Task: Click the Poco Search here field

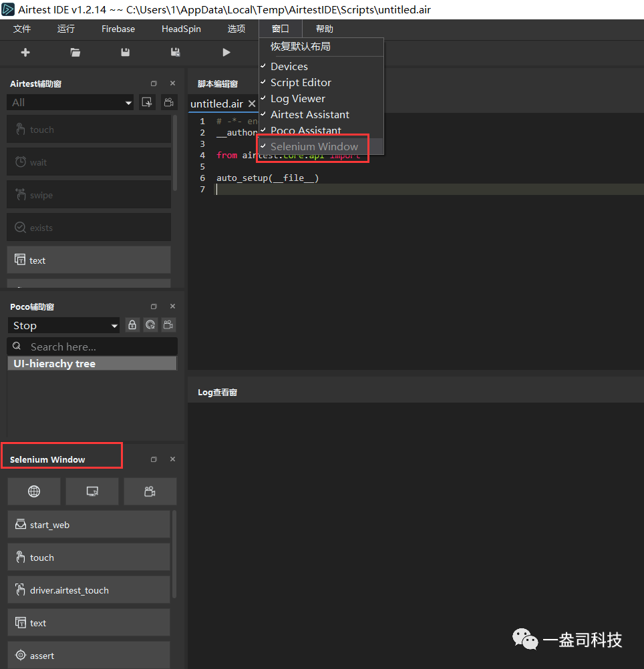Action: pyautogui.click(x=92, y=347)
